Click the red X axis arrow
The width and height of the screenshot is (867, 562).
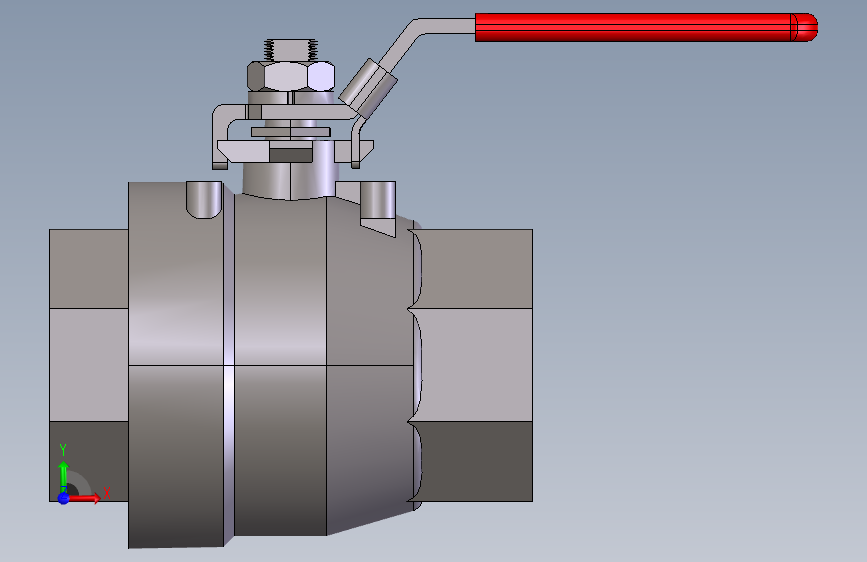point(85,498)
